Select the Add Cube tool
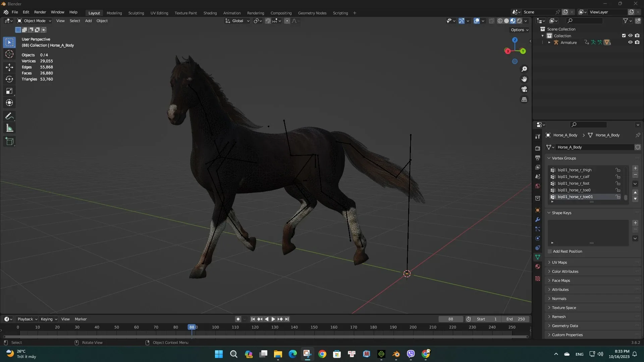The width and height of the screenshot is (644, 362). [x=9, y=141]
